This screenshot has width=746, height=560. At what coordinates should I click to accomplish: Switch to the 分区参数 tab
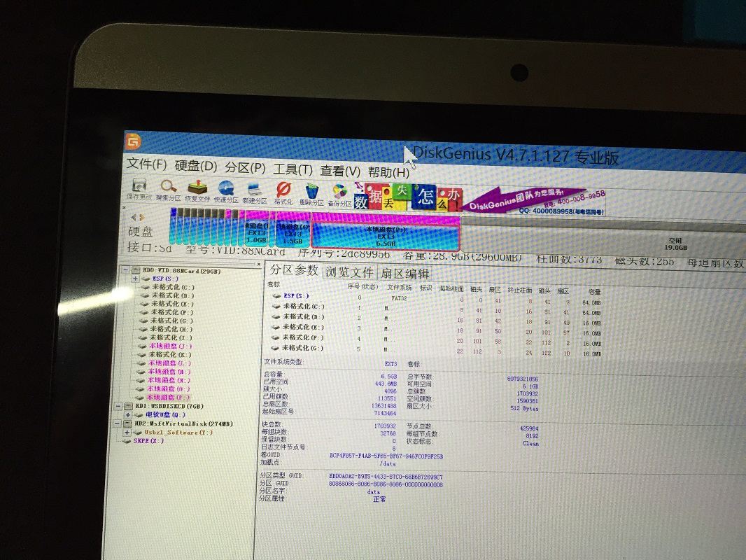294,270
